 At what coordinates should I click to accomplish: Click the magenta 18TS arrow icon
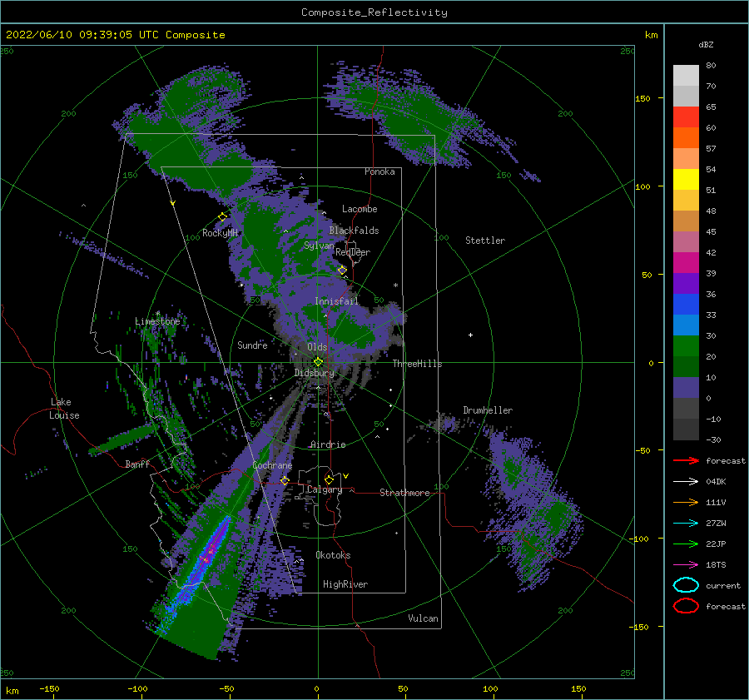[686, 564]
